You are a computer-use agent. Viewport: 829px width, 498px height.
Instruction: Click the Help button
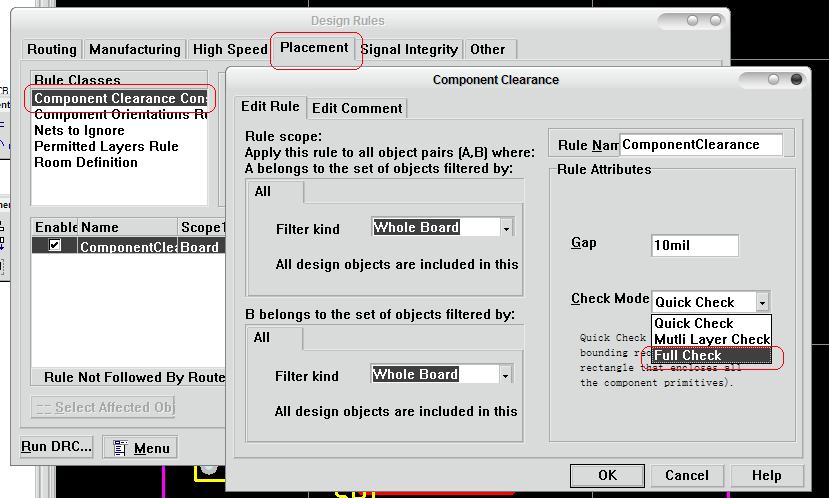pos(767,475)
